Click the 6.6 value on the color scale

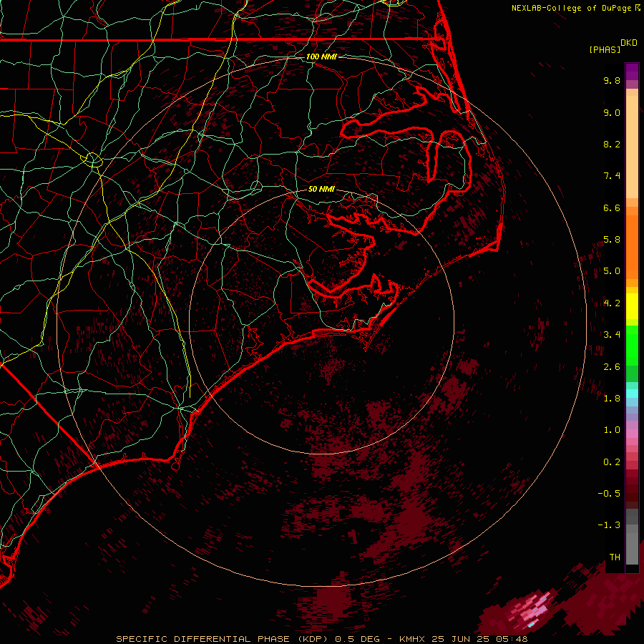[x=612, y=208]
